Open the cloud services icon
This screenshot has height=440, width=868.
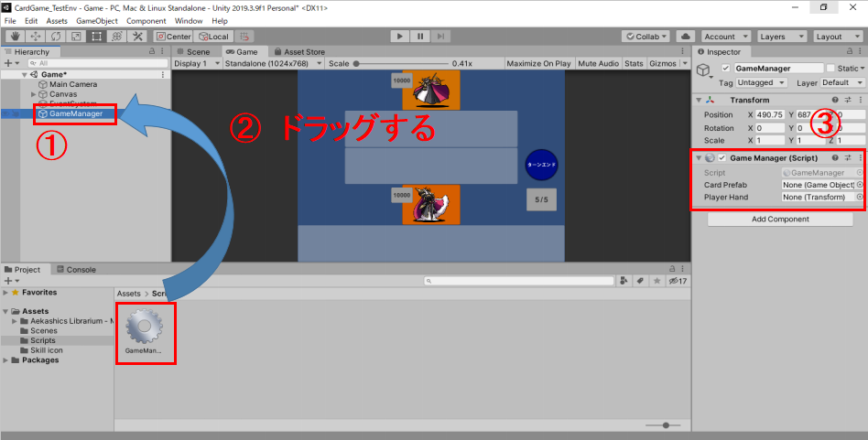coord(686,37)
